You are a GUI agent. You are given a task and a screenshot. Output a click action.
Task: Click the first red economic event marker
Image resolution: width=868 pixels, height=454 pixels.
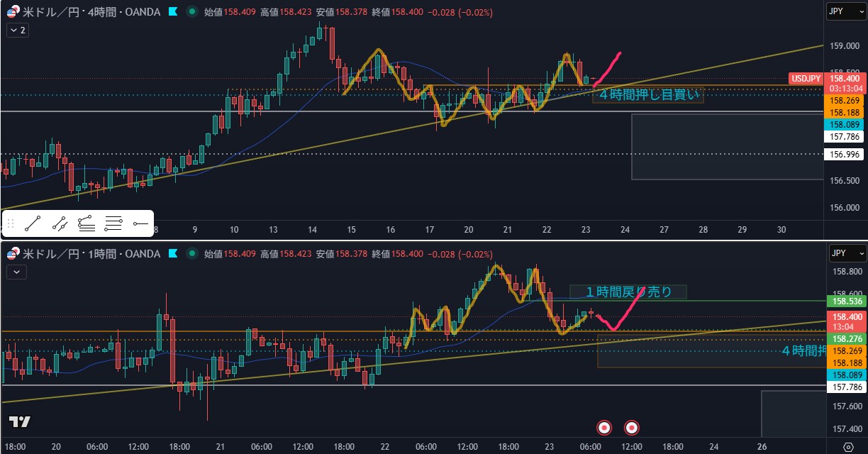[x=604, y=427]
